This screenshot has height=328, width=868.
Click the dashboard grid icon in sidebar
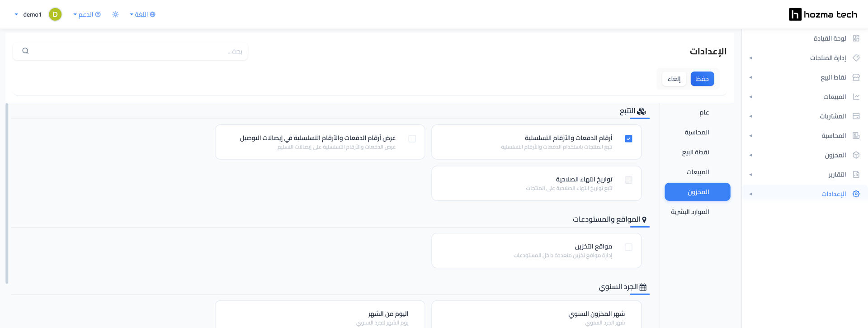pos(856,38)
